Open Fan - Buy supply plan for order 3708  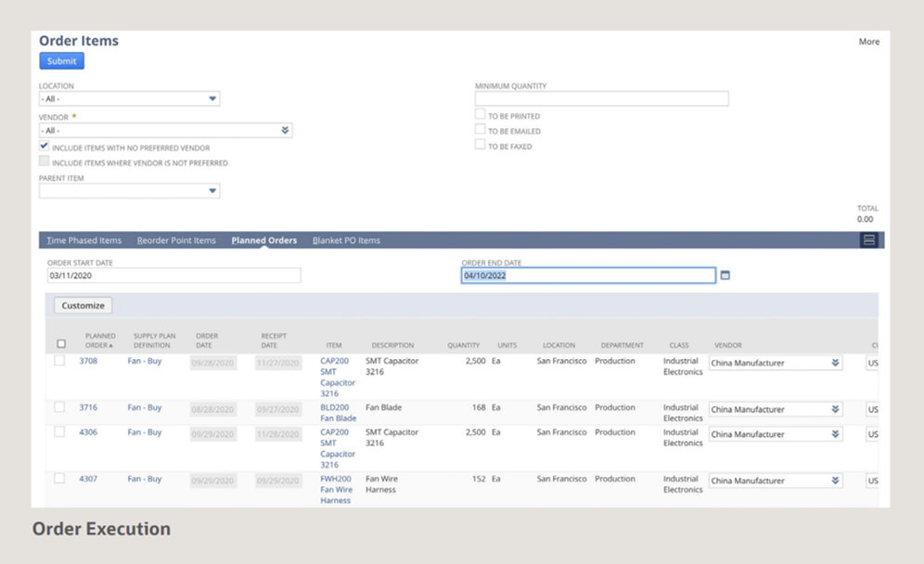[x=145, y=361]
